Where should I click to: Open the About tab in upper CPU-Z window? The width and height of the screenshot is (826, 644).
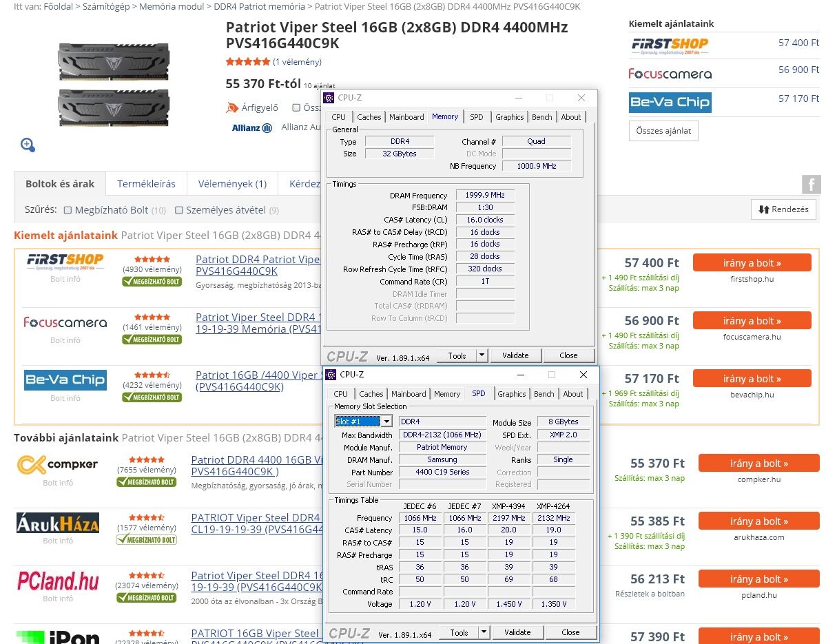[x=570, y=117]
